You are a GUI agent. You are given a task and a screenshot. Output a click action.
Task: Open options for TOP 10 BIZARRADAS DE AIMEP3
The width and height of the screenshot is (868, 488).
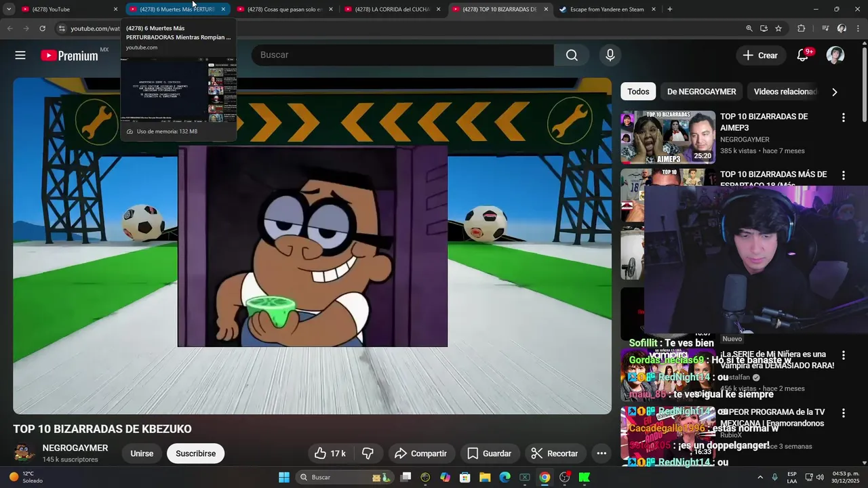(x=844, y=118)
